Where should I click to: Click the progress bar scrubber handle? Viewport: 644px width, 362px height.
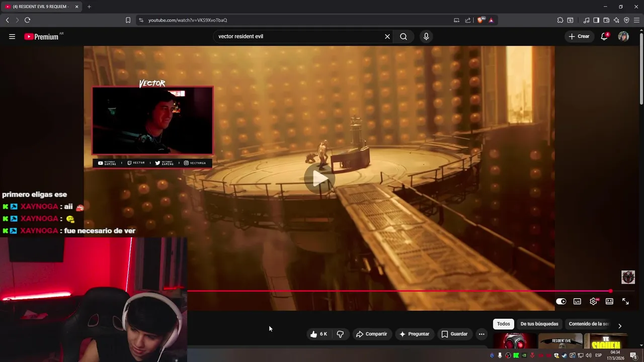click(x=610, y=291)
